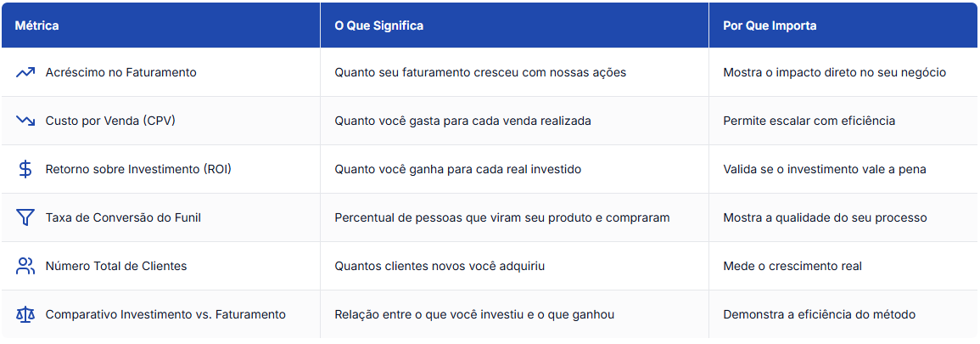
Task: Click the trending-down icon beside Custo por Venda
Action: [x=25, y=121]
